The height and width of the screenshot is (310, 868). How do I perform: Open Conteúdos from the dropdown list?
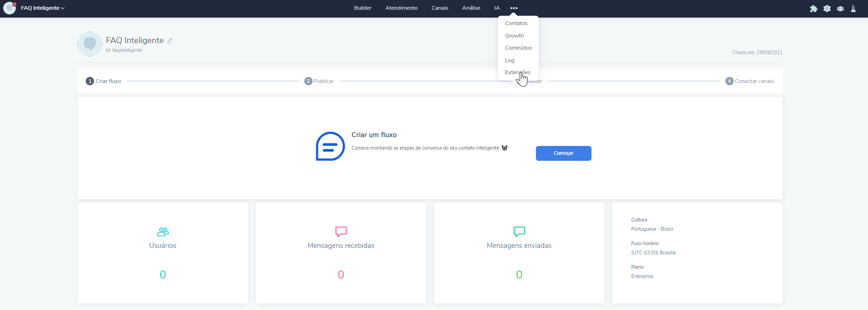pos(518,48)
